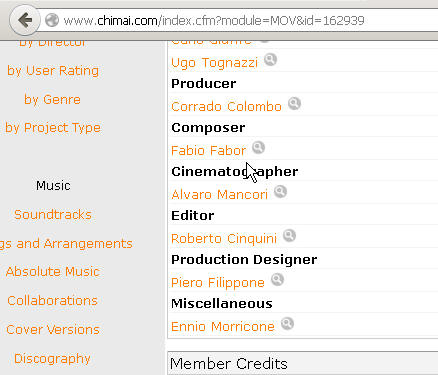
Task: Click search icon next to Ennio Morricone
Action: (x=287, y=324)
